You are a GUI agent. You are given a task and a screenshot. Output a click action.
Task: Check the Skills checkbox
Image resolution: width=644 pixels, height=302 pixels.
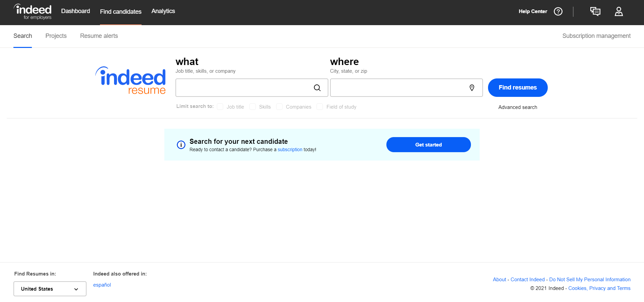pyautogui.click(x=253, y=107)
